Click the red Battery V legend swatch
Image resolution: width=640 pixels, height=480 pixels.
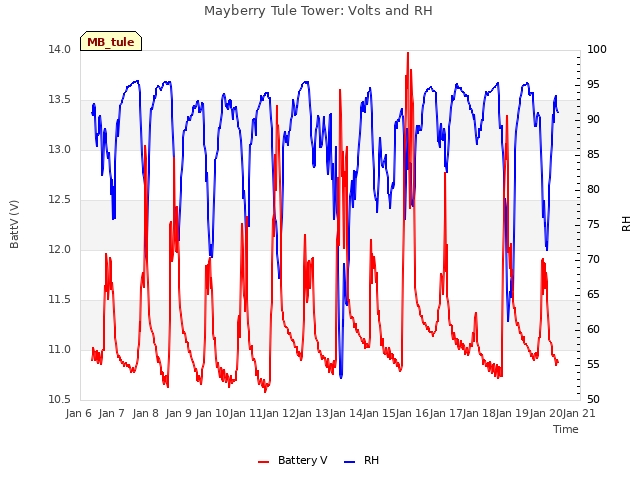[x=264, y=462]
